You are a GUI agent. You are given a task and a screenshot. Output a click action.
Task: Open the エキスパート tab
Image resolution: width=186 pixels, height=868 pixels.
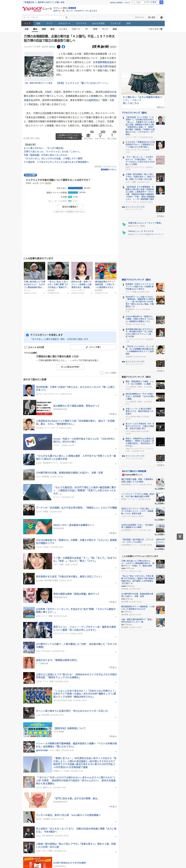[64, 24]
